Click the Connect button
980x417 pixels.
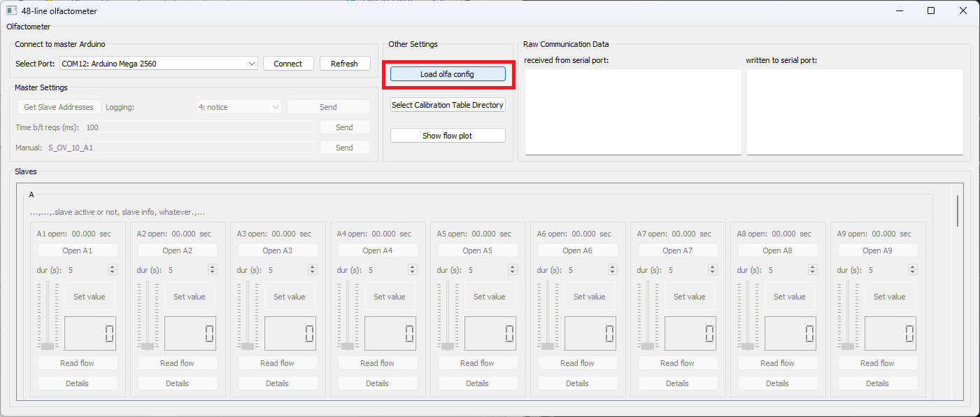(x=288, y=64)
